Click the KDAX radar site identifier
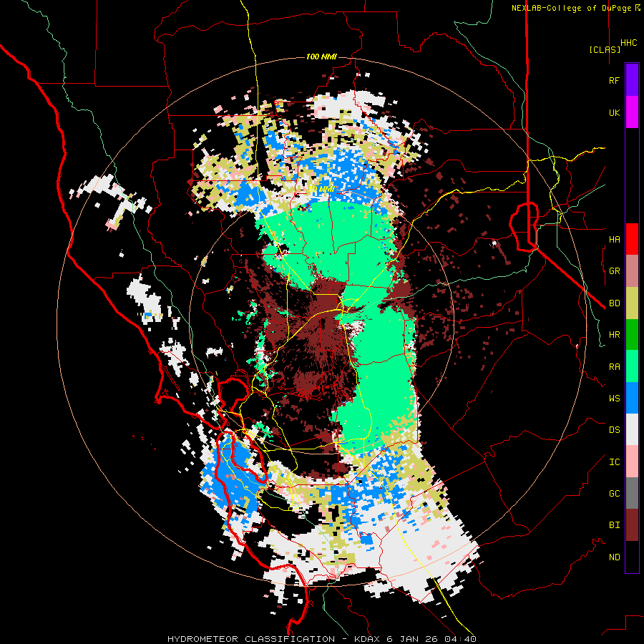644x644 pixels. point(368,639)
